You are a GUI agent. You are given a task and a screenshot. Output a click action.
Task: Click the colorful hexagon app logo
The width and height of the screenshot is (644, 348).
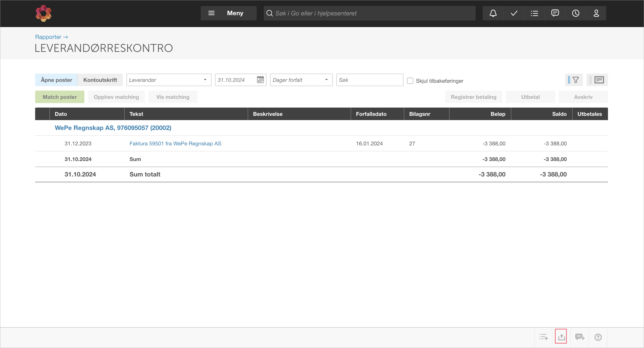point(43,13)
